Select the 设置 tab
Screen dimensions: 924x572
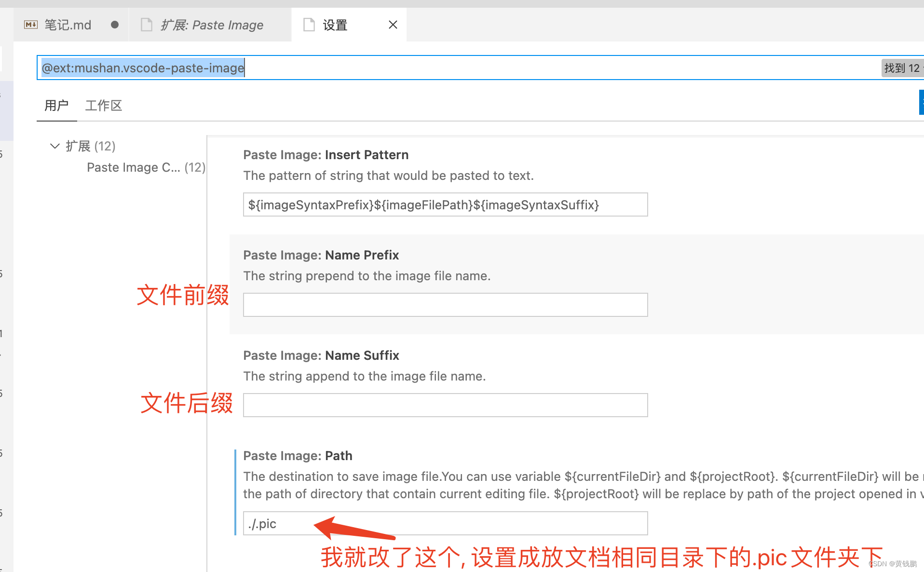point(349,25)
